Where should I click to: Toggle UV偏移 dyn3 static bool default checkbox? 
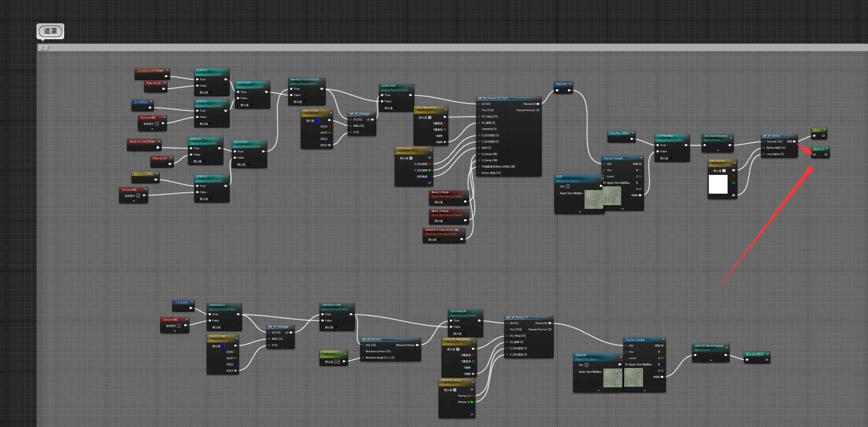[x=440, y=240]
